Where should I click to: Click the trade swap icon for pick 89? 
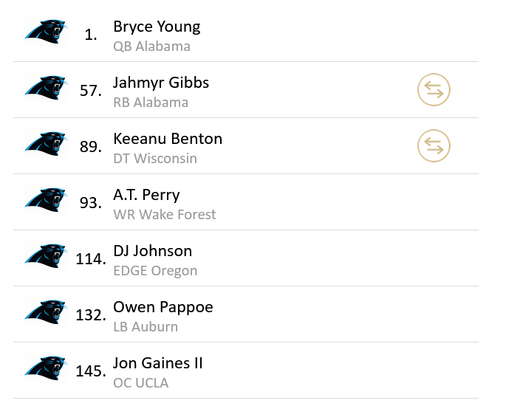(x=434, y=146)
